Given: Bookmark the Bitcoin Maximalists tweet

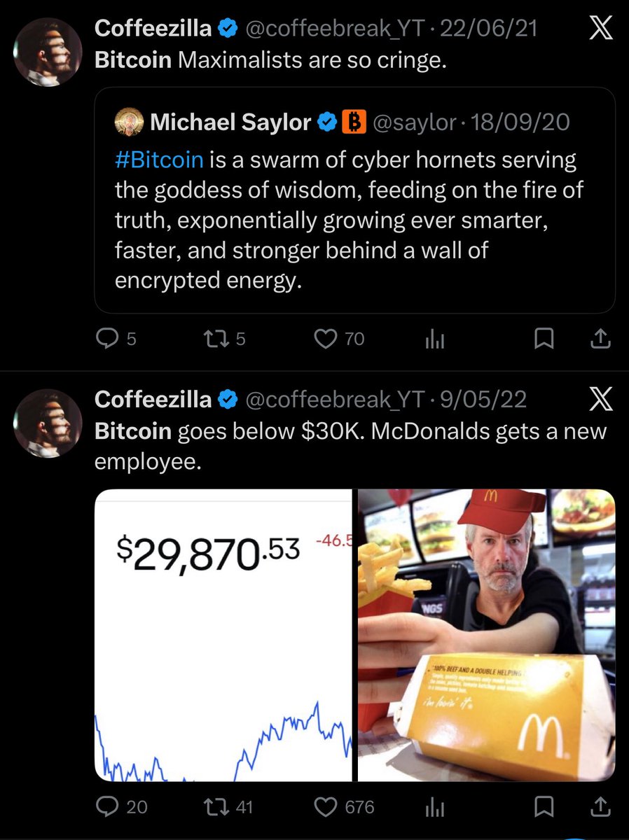Looking at the screenshot, I should pyautogui.click(x=544, y=339).
